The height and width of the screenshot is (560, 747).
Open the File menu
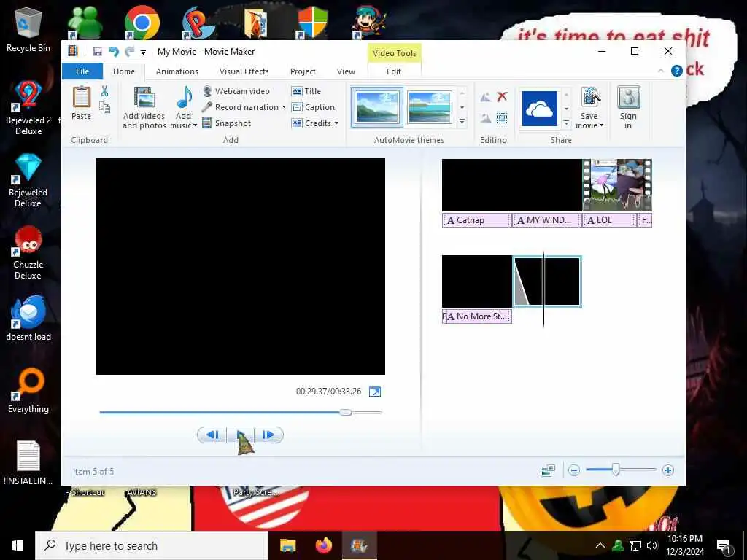[82, 71]
